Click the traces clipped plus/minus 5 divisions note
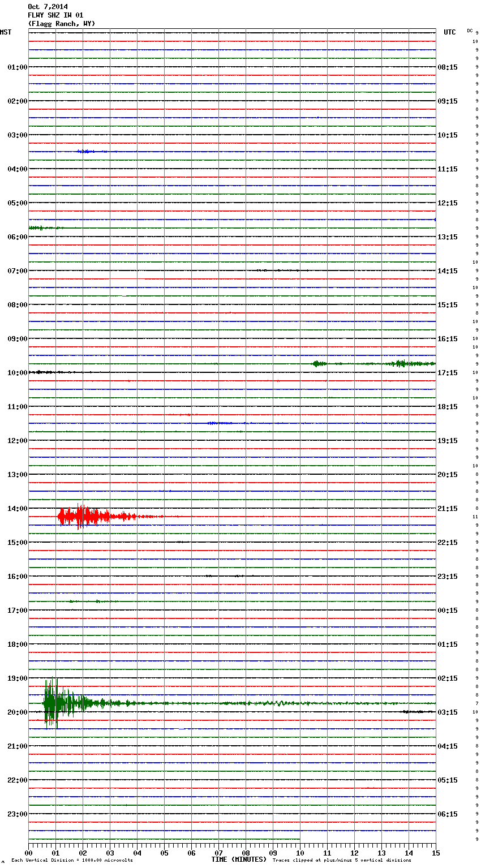481x868 pixels. (x=342, y=860)
